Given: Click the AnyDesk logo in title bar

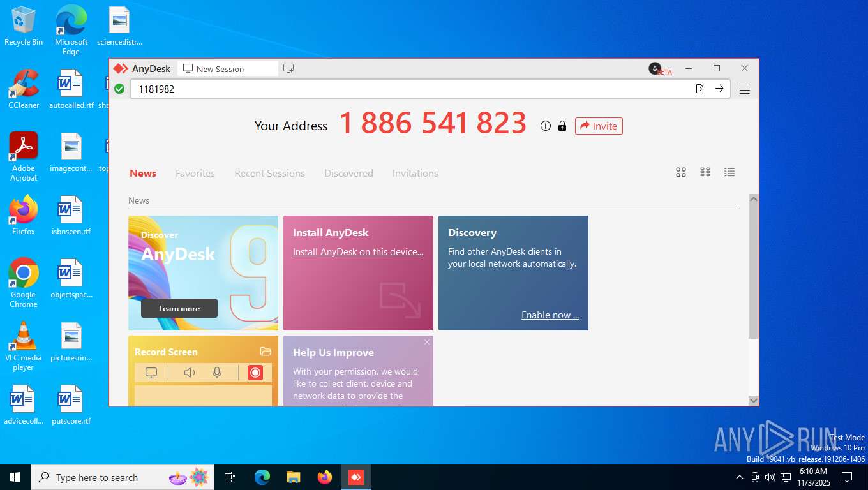Looking at the screenshot, I should [x=121, y=68].
